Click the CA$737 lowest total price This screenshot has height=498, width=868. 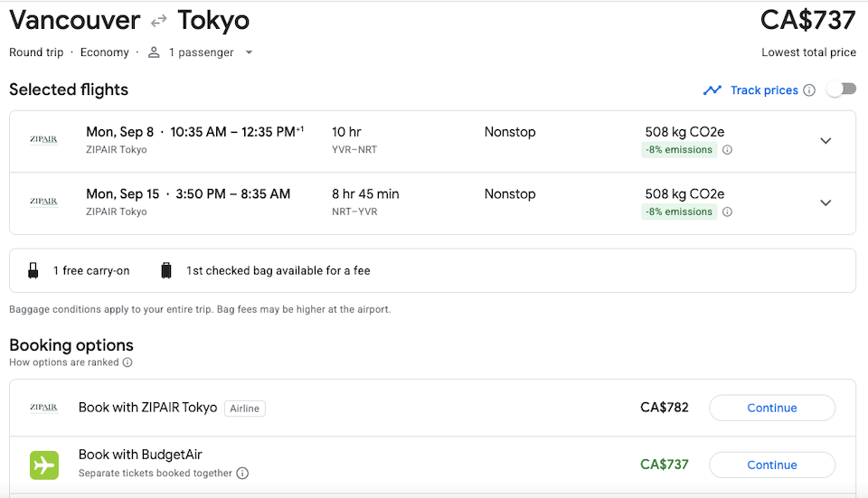[807, 21]
